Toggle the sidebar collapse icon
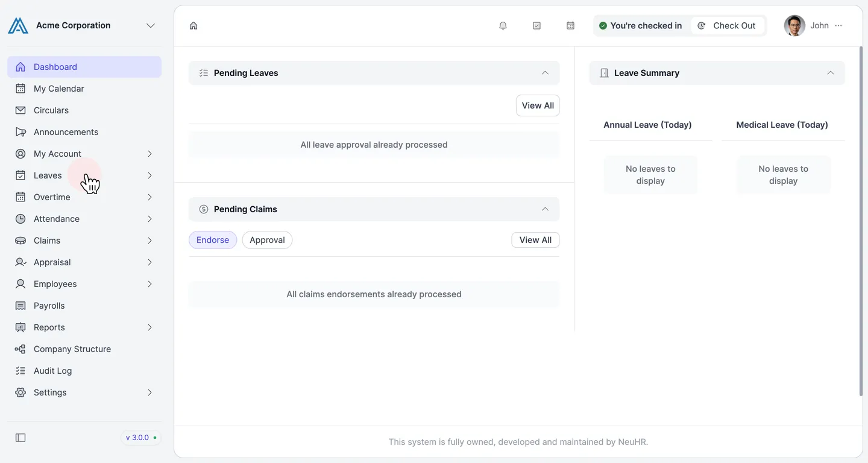 (x=20, y=438)
